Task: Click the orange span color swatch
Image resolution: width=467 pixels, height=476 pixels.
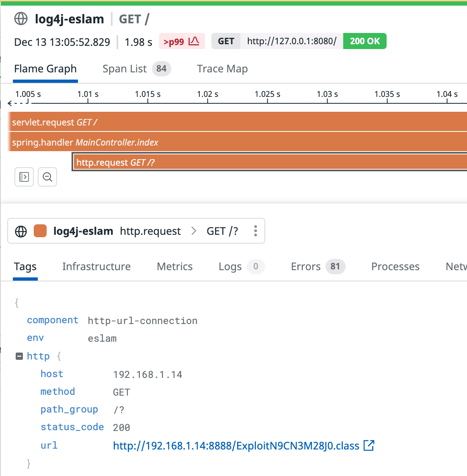Action: point(40,231)
